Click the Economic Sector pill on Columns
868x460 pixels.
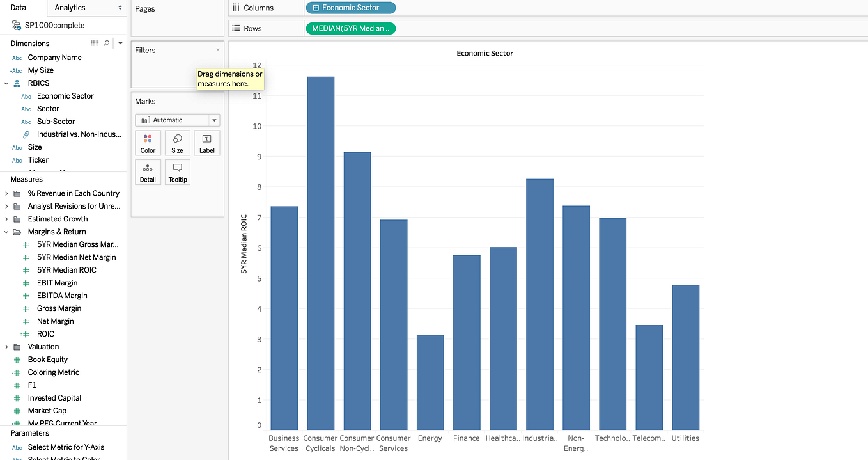350,7
